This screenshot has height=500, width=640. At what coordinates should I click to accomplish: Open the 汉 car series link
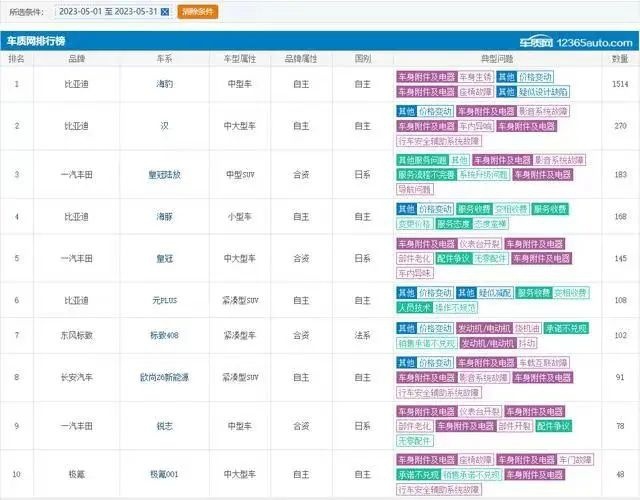pyautogui.click(x=164, y=126)
